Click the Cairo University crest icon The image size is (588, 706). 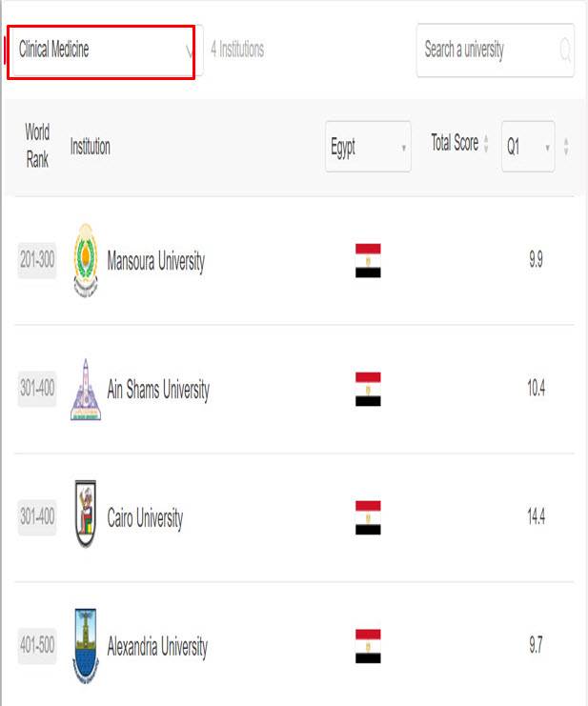coord(85,517)
